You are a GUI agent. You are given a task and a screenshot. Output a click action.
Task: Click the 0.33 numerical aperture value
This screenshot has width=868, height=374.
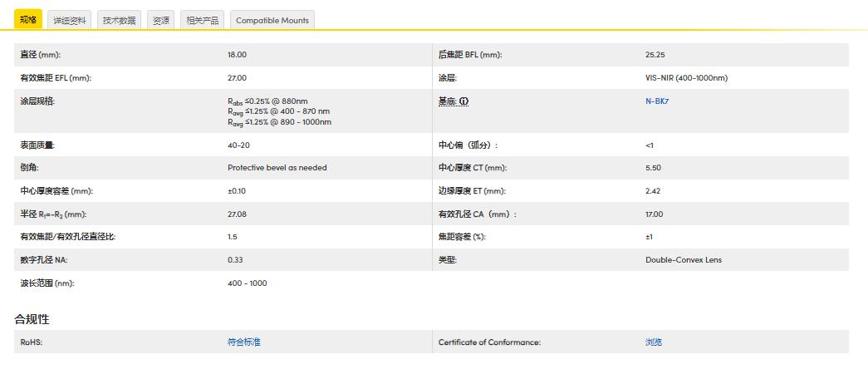click(x=234, y=260)
